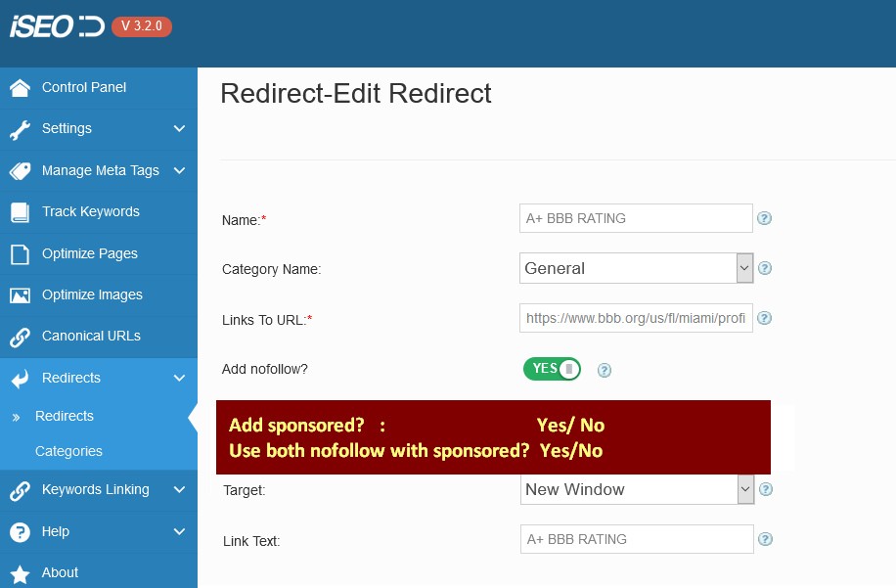Click the Canonical URLs chain icon
The width and height of the screenshot is (896, 588).
click(x=20, y=337)
